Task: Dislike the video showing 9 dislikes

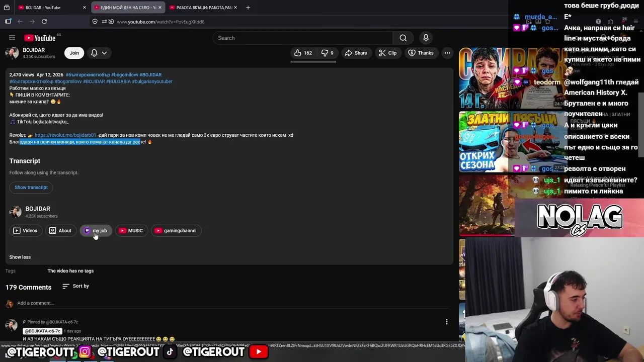Action: click(x=328, y=53)
